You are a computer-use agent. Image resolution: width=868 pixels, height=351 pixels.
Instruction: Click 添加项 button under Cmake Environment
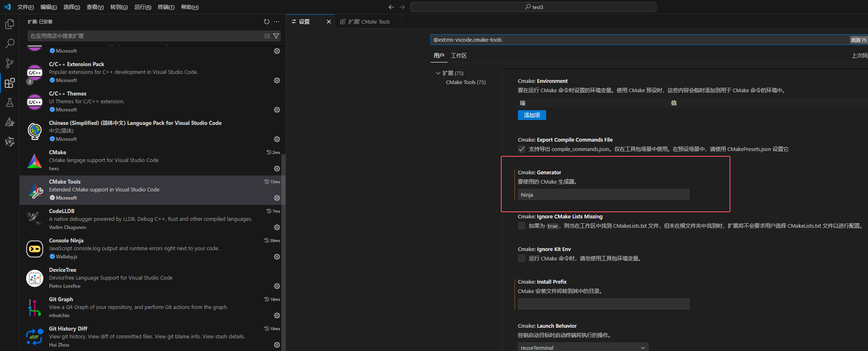point(532,115)
